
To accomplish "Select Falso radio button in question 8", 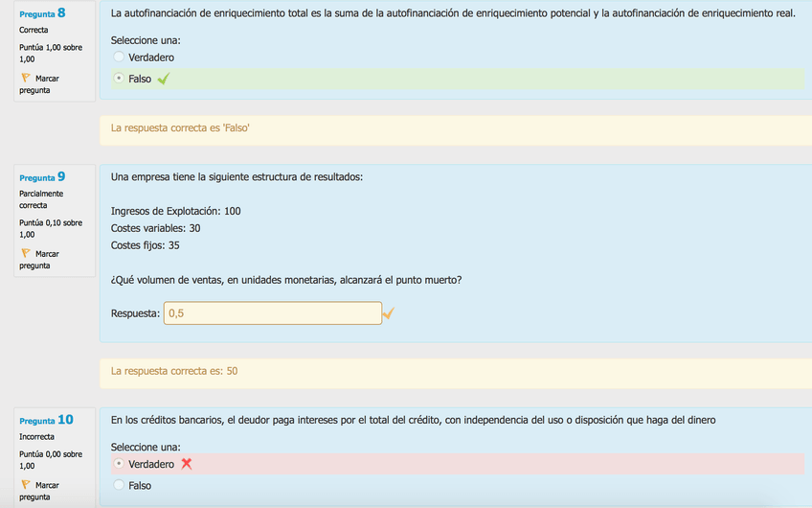I will [119, 79].
